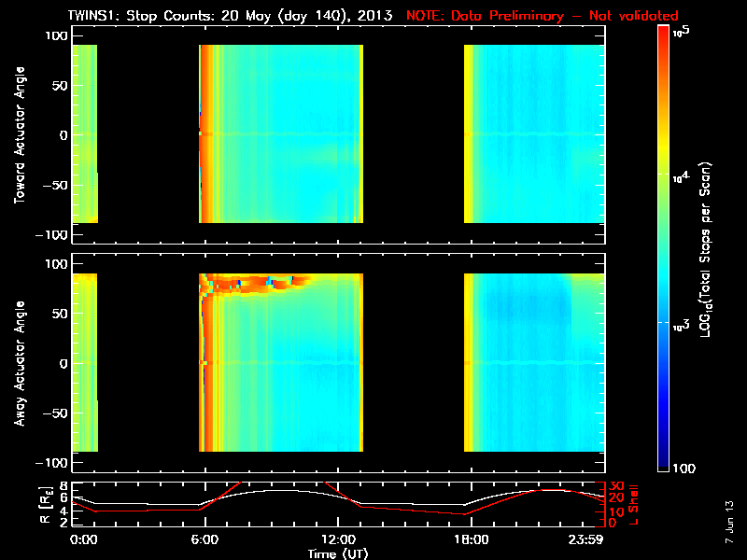Viewport: 747px width, 560px height.
Task: Click the 100 label at color bar bottom
Action: 684,469
